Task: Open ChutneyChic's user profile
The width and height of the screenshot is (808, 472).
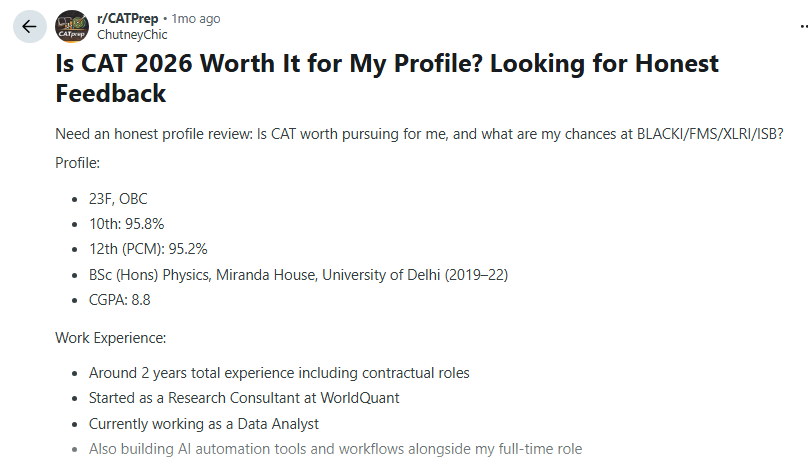Action: tap(132, 35)
